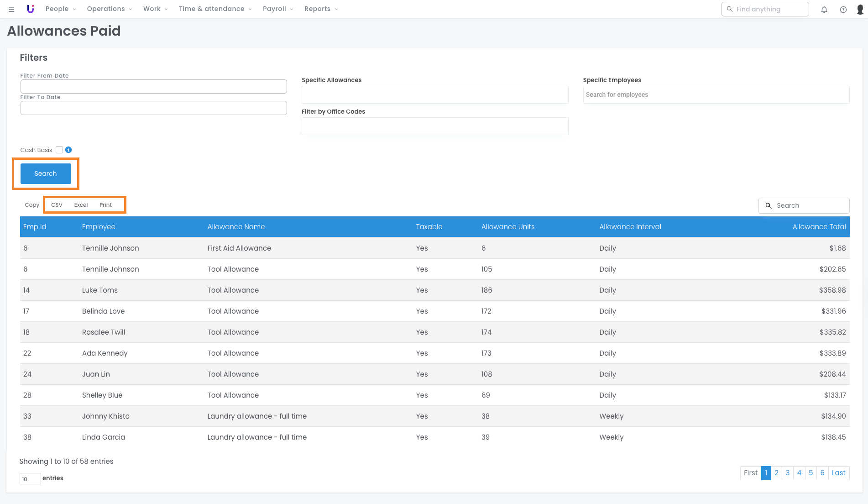Click the Filter From Date field
Screen dimensions: 868x504
(153, 87)
